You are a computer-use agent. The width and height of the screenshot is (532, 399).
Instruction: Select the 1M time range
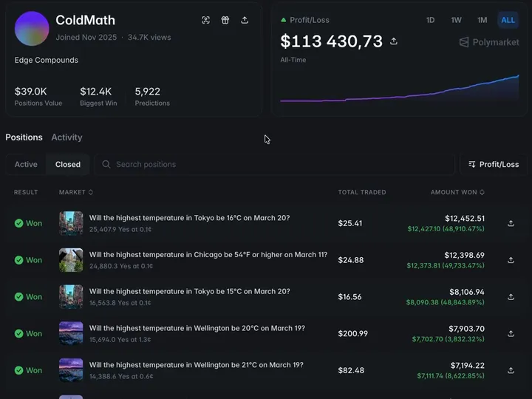click(x=482, y=20)
